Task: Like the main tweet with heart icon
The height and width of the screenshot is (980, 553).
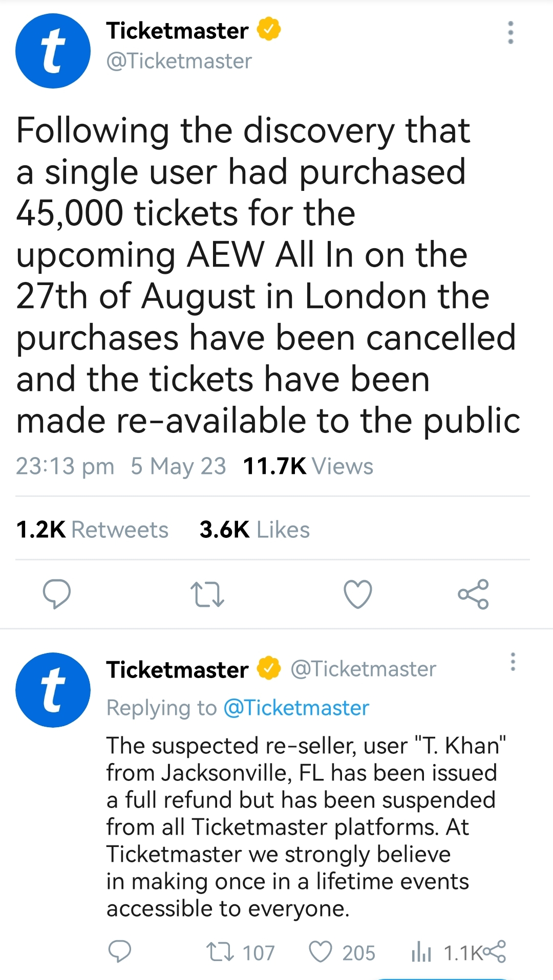Action: [357, 594]
